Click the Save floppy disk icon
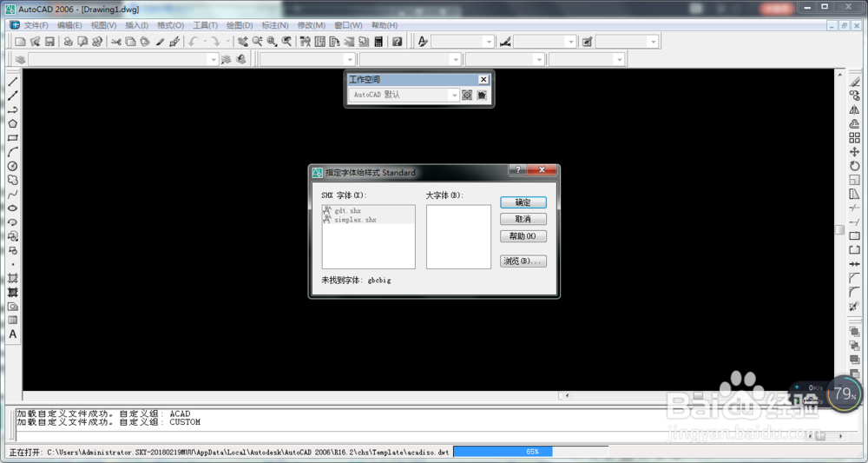Image resolution: width=868 pixels, height=463 pixels. [49, 42]
